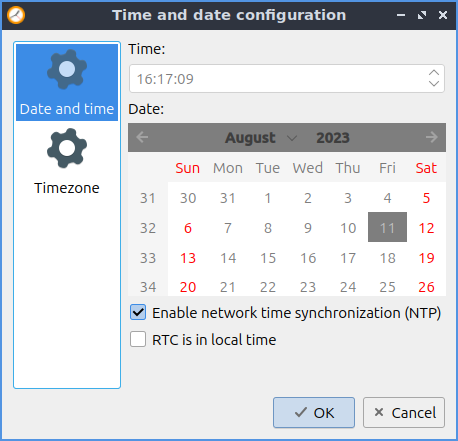Go to next month with right arrow
This screenshot has height=441, width=458.
432,137
